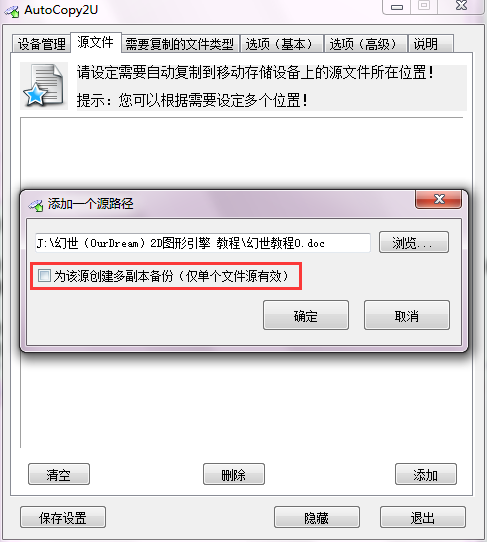Click the icon in 添加一个源路径 dialog title

pyautogui.click(x=36, y=205)
